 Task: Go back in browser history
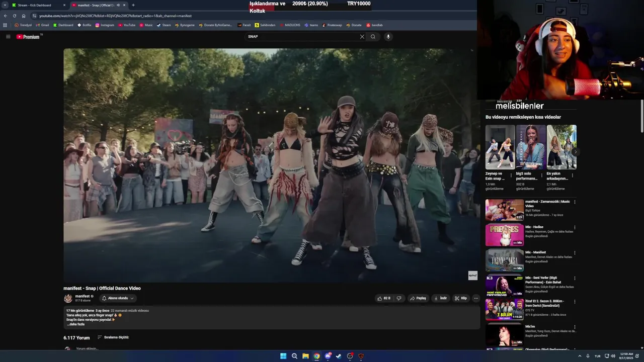[6, 16]
